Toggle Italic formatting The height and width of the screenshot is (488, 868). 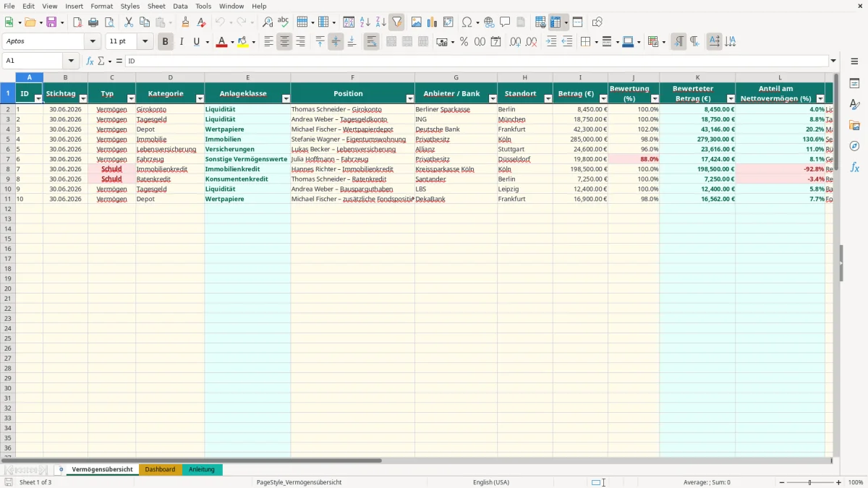181,42
